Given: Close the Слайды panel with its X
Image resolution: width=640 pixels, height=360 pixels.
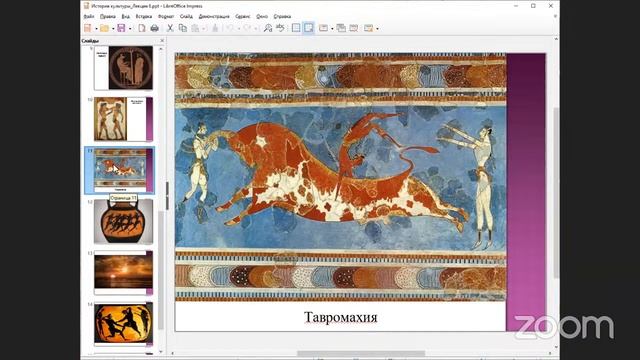Looking at the screenshot, I should click(x=162, y=41).
